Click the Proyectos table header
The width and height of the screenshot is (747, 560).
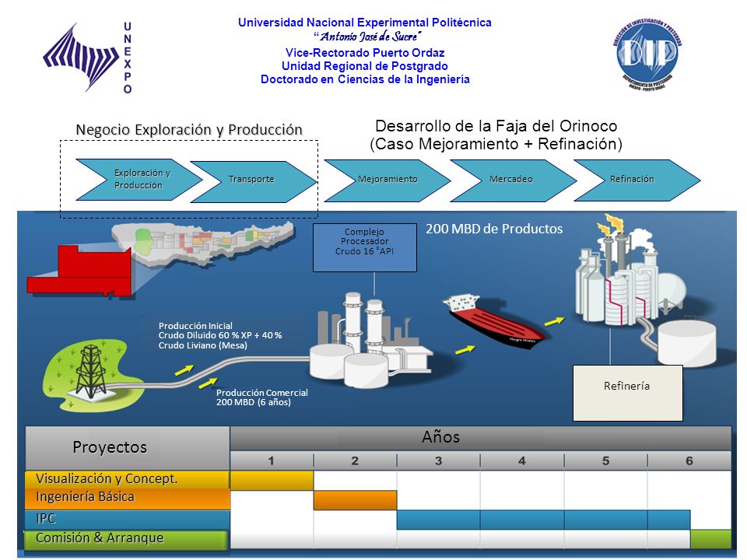(127, 448)
